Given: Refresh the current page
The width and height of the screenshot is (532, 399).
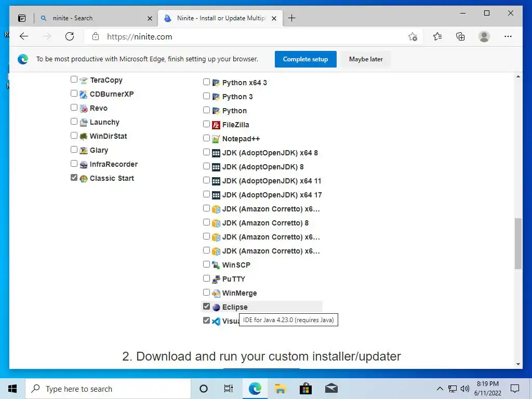Looking at the screenshot, I should coord(70,36).
